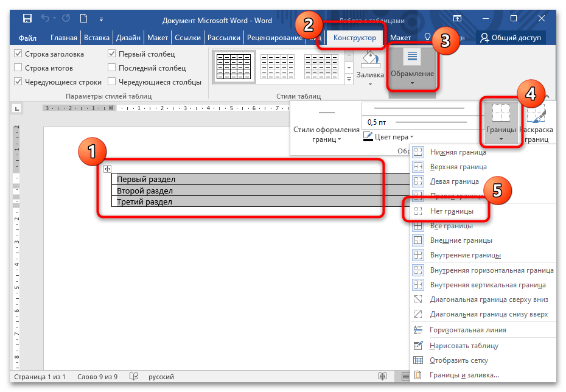Click the Read Mode view icon in status bar
566x392 pixels.
[x=382, y=377]
